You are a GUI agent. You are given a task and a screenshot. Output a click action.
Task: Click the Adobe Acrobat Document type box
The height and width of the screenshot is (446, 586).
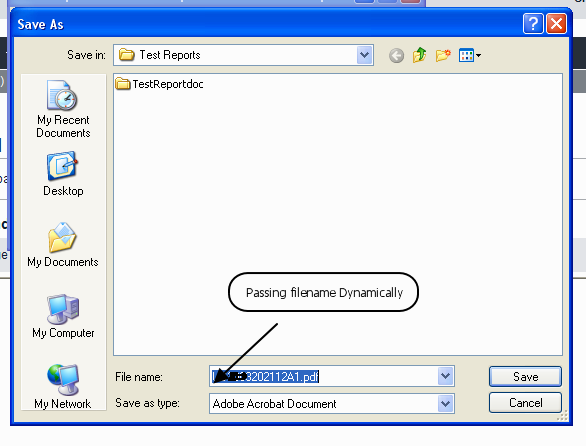tap(324, 403)
